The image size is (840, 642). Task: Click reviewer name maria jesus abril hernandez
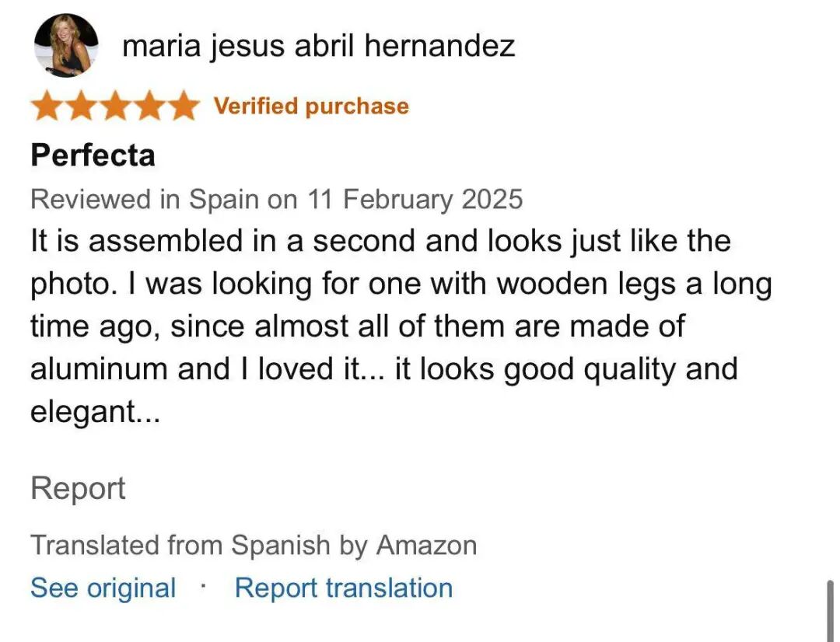tap(318, 47)
